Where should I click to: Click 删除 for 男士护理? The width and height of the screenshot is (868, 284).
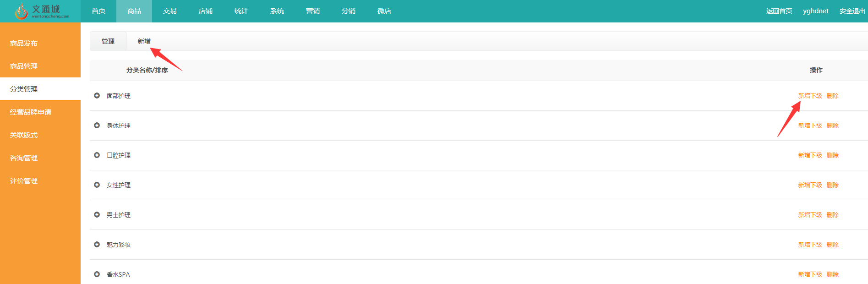click(x=833, y=215)
